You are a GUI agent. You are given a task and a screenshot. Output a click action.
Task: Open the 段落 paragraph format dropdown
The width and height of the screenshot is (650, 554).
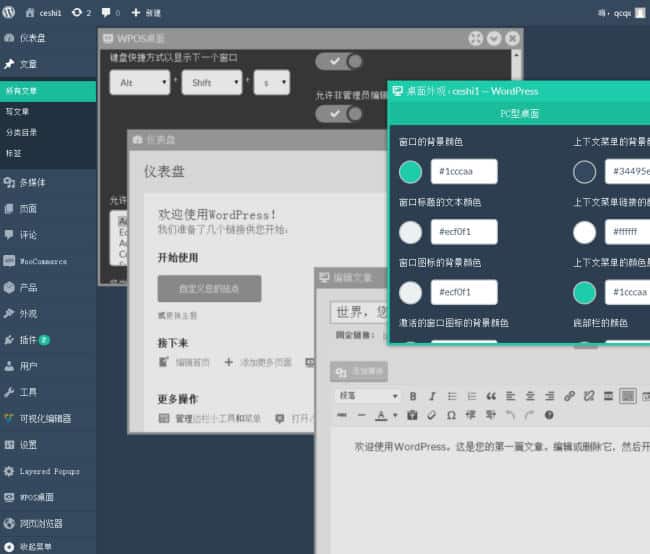coord(368,396)
